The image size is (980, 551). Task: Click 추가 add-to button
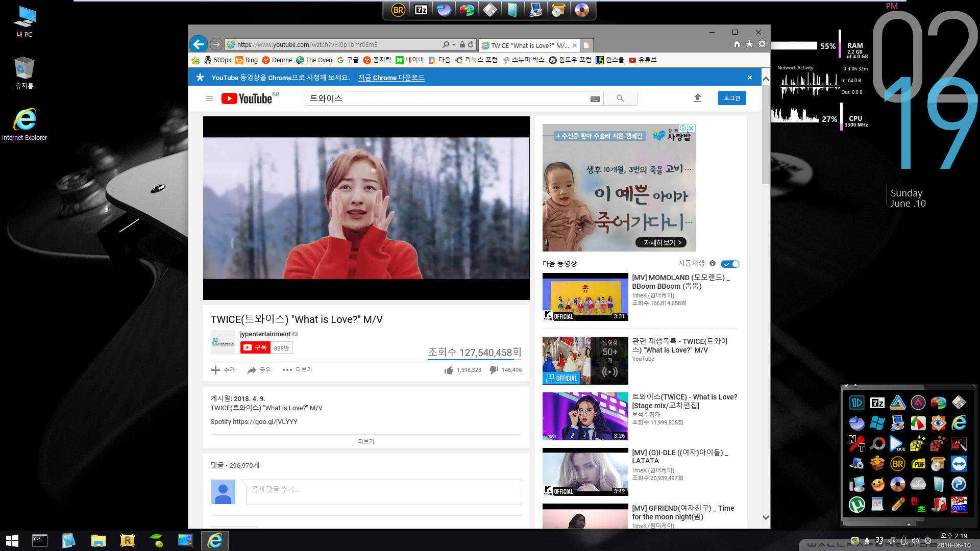click(x=223, y=370)
